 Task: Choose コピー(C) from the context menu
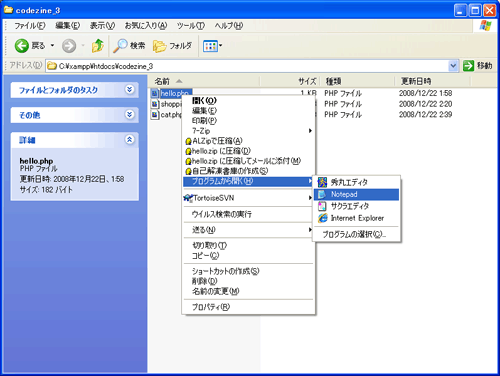click(249, 256)
